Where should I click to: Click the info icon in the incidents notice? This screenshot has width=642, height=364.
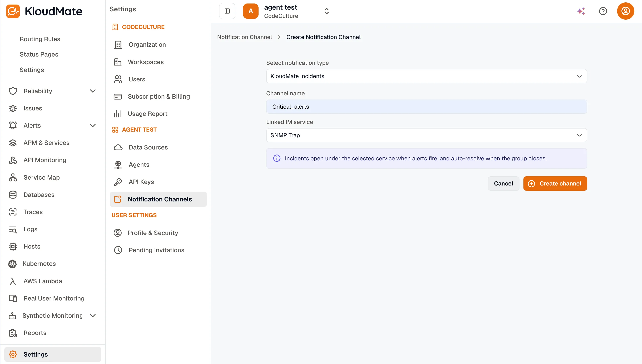coord(277,158)
